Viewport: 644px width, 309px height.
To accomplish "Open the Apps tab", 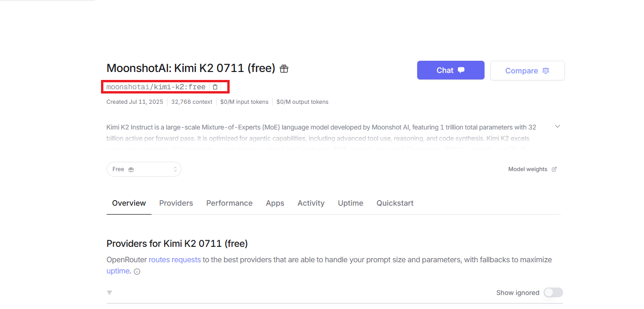I will coord(275,203).
